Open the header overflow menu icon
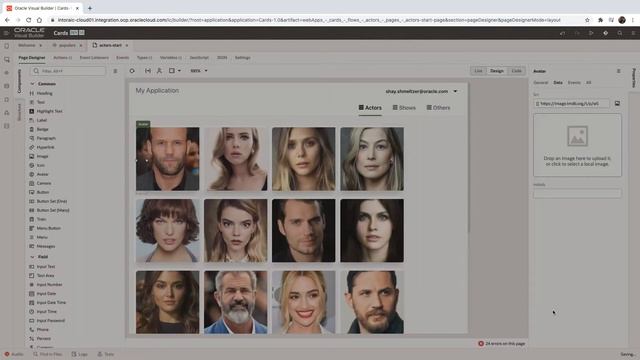Viewport: 640px width, 360px height. 633,33
